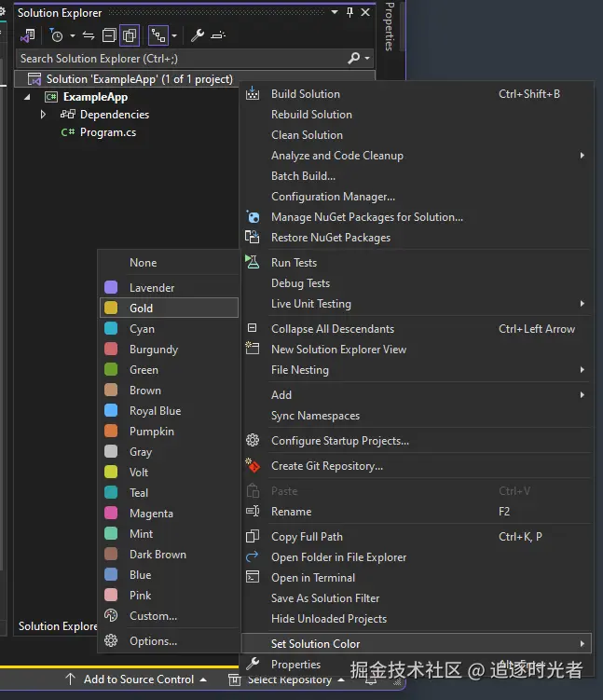
Task: Click the search magnifier icon in Solution Explorer
Action: 353,58
